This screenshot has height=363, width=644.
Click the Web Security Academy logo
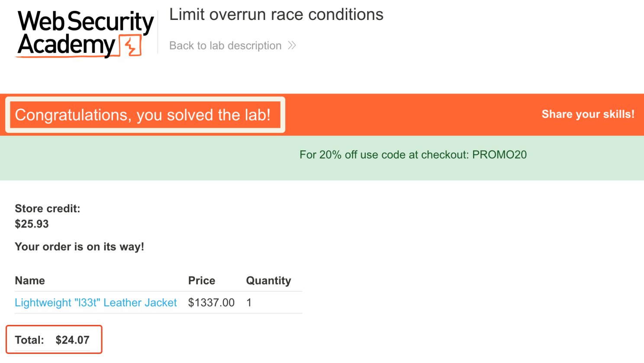click(x=78, y=34)
